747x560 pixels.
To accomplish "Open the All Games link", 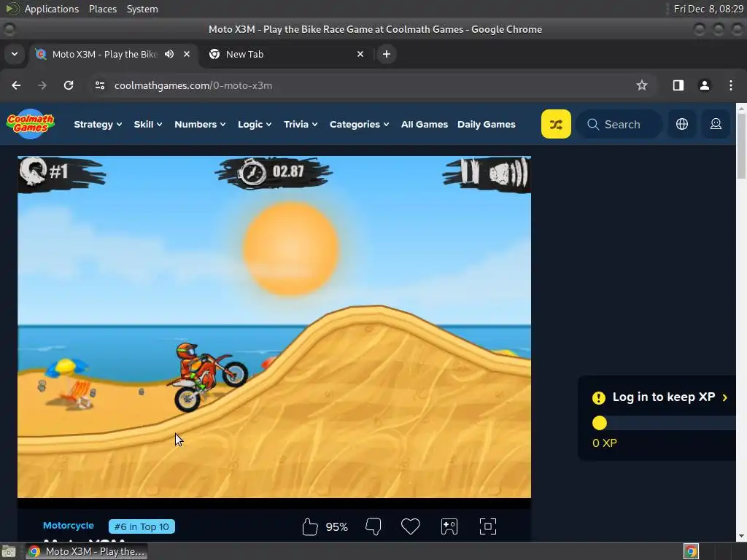I will (x=425, y=124).
